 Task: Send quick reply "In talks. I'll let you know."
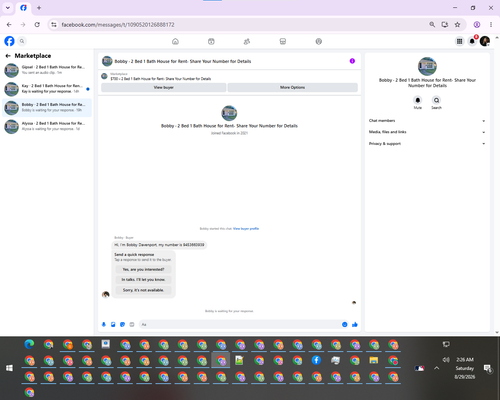pos(143,280)
